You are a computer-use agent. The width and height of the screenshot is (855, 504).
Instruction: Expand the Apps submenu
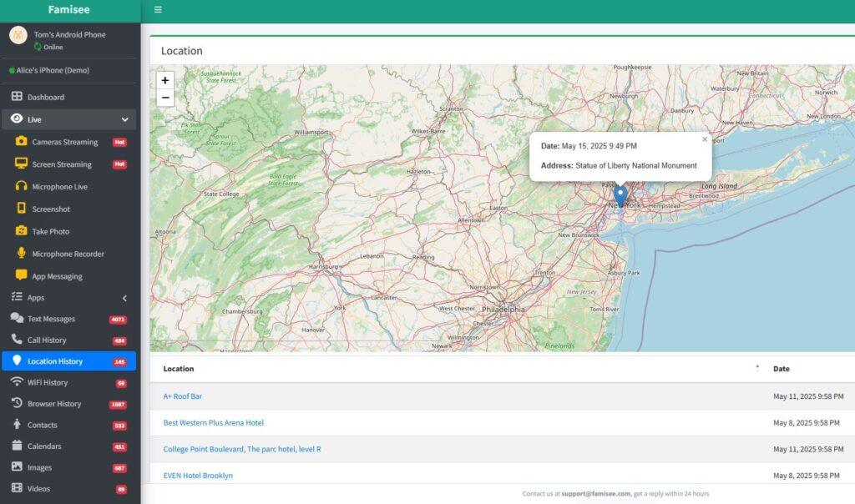pyautogui.click(x=124, y=298)
